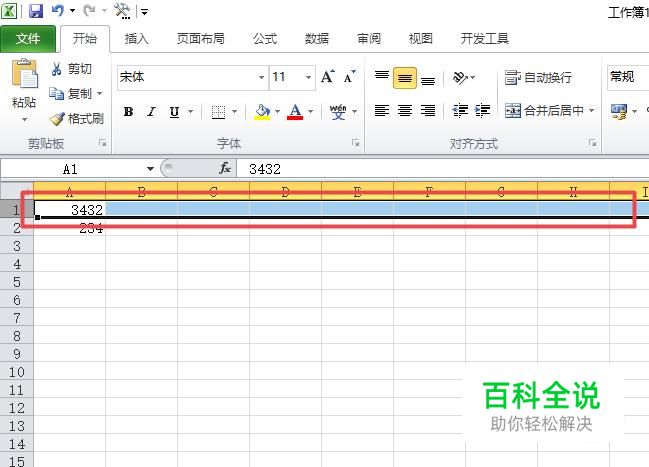649x467 pixels.
Task: Click the Save icon in quick access toolbar
Action: [36, 11]
